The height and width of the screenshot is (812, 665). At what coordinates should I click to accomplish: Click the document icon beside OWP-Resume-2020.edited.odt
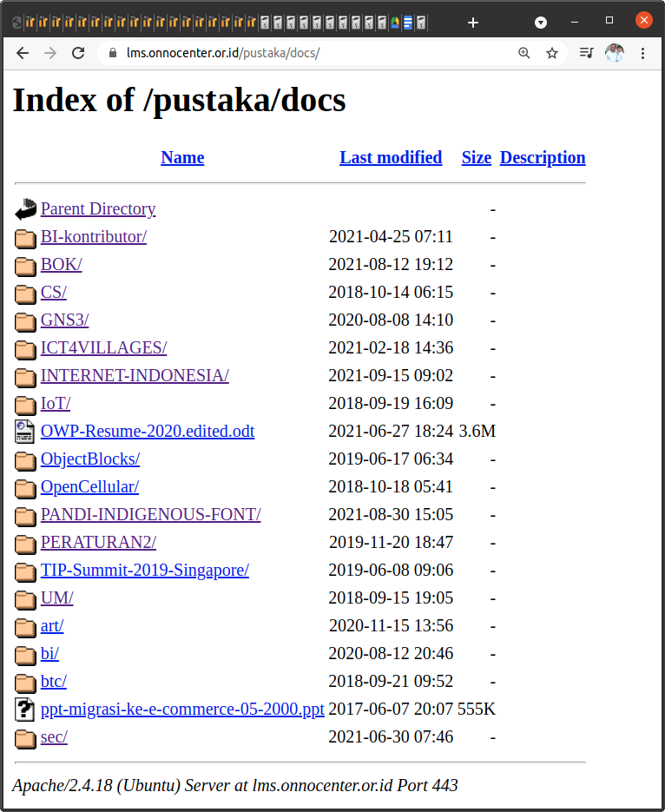[x=25, y=432]
